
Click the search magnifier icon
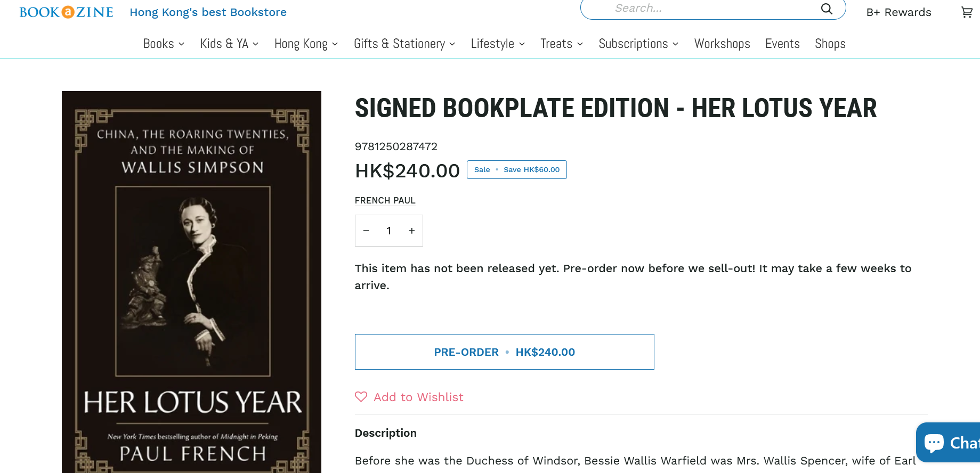coord(827,9)
